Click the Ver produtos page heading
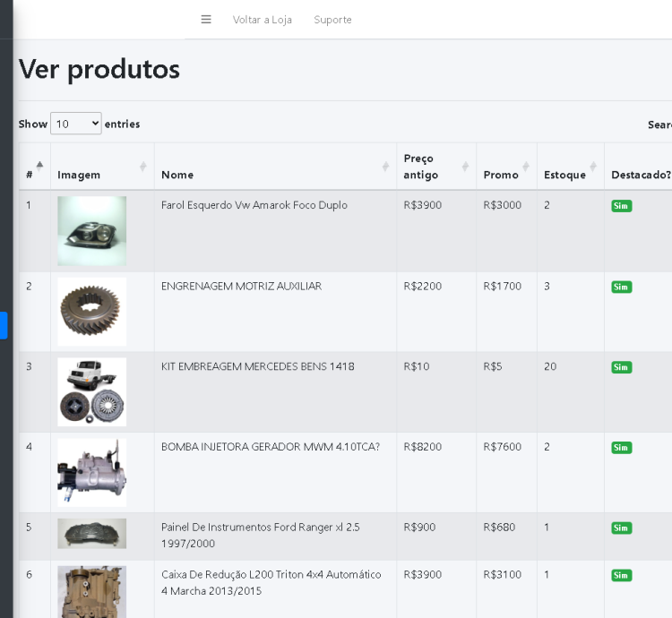 coord(99,69)
